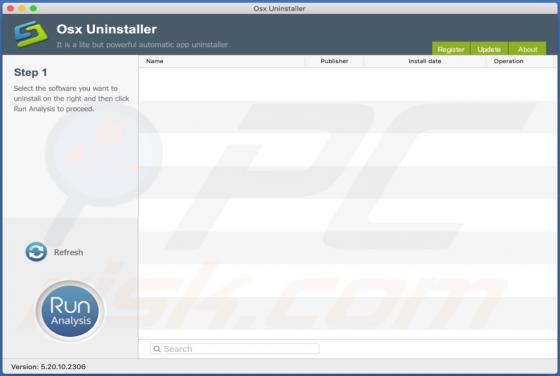Start the Run Analysis round button

(70, 311)
